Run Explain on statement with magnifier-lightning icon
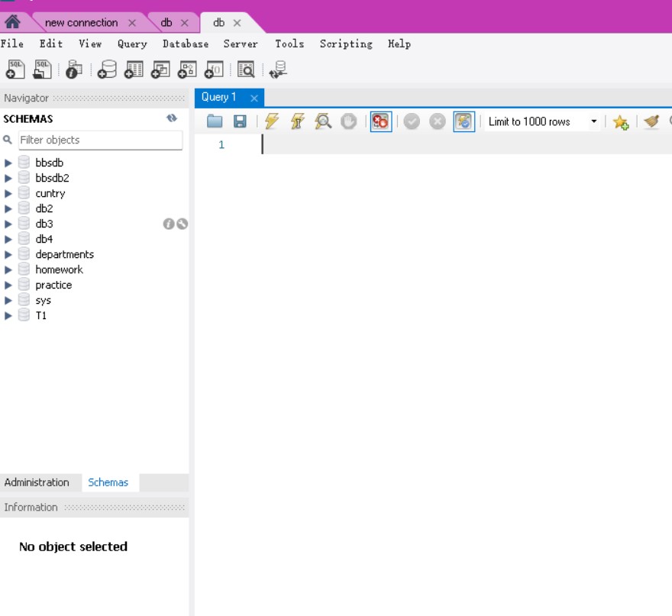 tap(322, 121)
